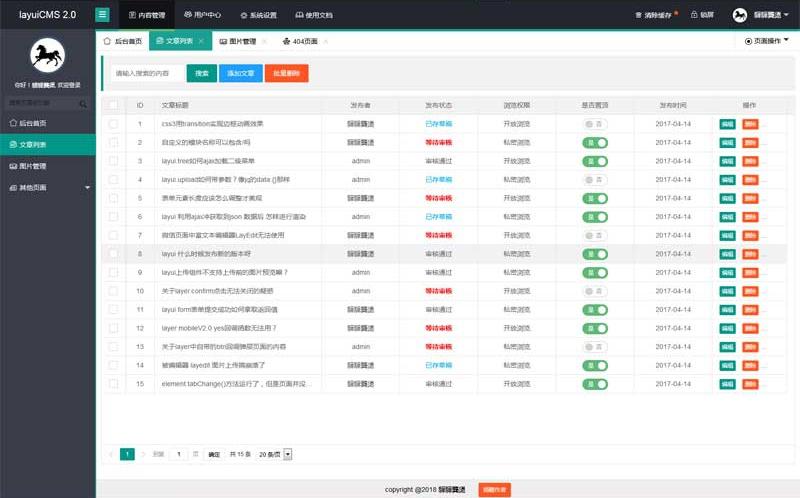The width and height of the screenshot is (800, 498).
Task: Toggle the 是否置顶 switch for article ID 1
Action: pos(594,123)
